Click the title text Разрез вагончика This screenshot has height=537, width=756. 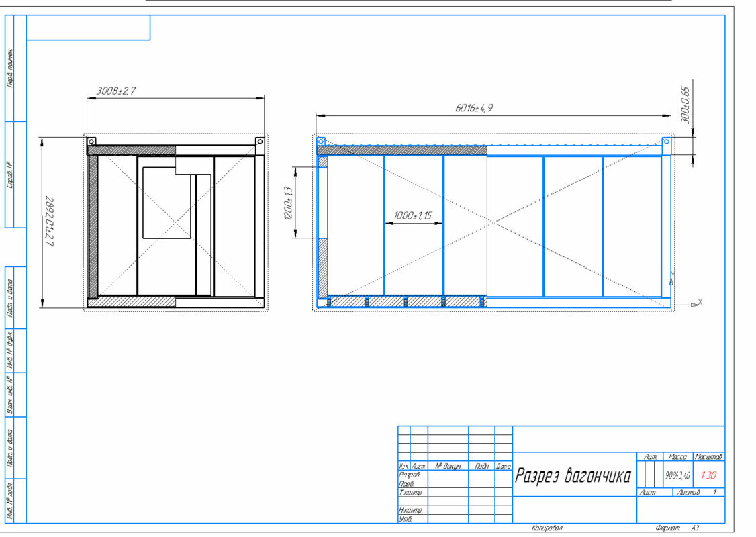[573, 476]
